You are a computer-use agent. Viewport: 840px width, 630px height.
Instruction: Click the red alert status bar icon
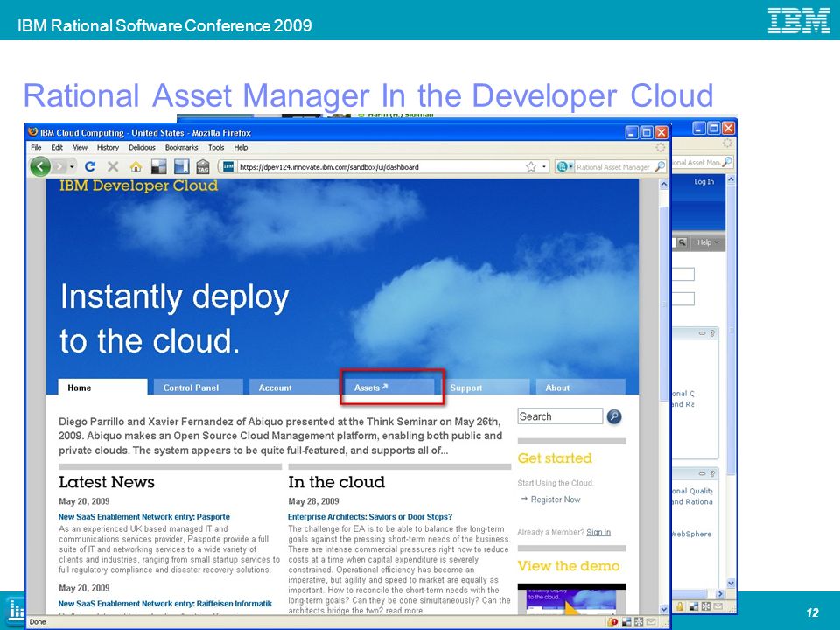[612, 622]
